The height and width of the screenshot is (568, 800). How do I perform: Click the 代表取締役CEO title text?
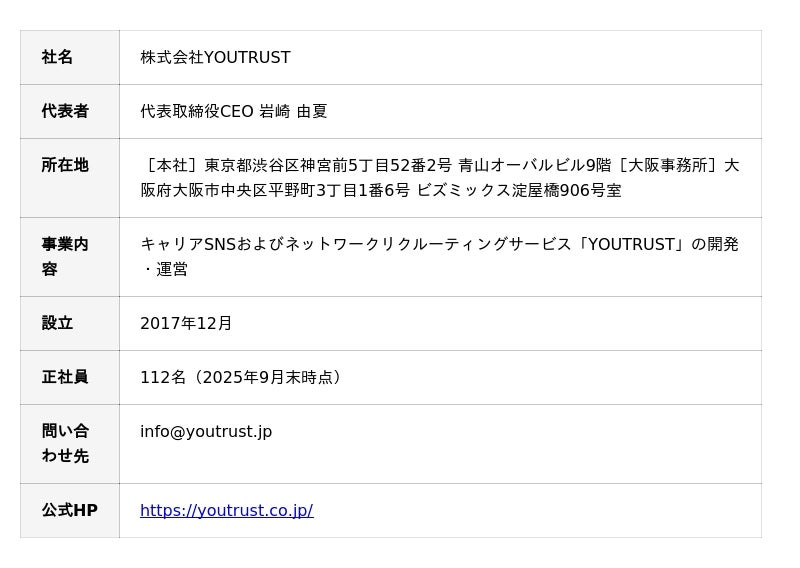tap(197, 112)
